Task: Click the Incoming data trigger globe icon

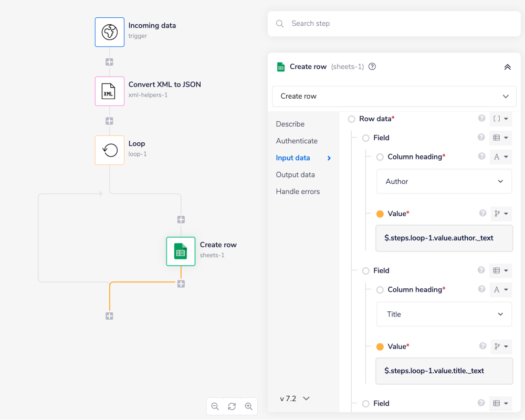Action: click(110, 32)
